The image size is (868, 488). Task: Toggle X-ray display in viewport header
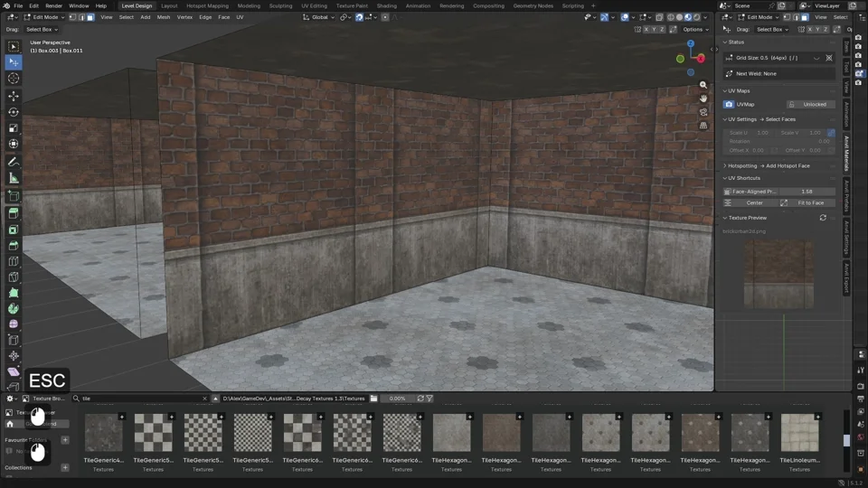(660, 17)
